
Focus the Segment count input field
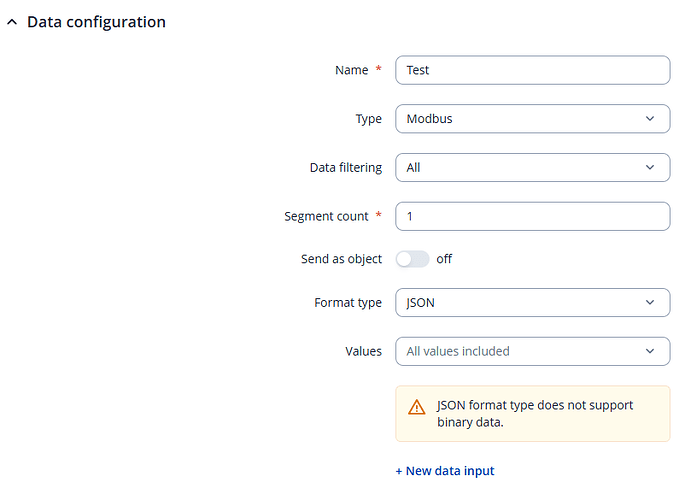pyautogui.click(x=532, y=216)
